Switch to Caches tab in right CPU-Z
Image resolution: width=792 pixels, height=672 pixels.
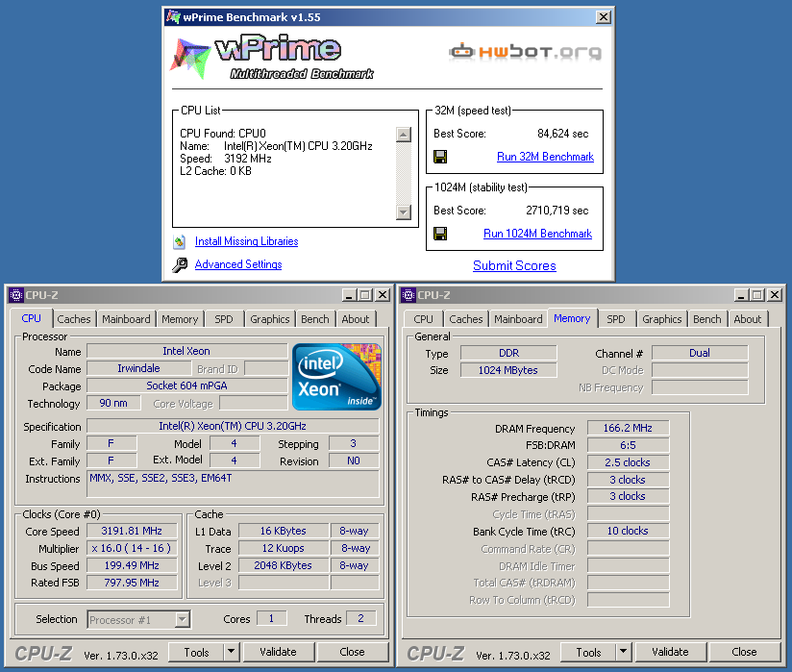pyautogui.click(x=466, y=319)
